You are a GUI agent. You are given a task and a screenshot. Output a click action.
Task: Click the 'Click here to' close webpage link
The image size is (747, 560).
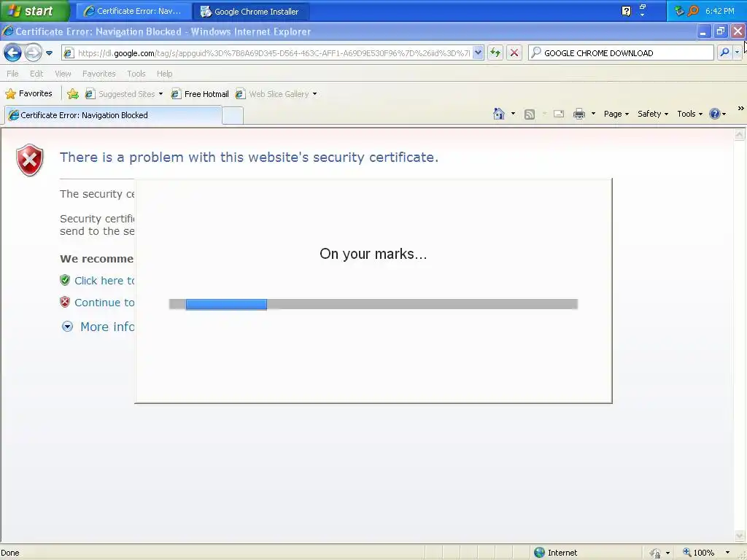click(x=104, y=281)
